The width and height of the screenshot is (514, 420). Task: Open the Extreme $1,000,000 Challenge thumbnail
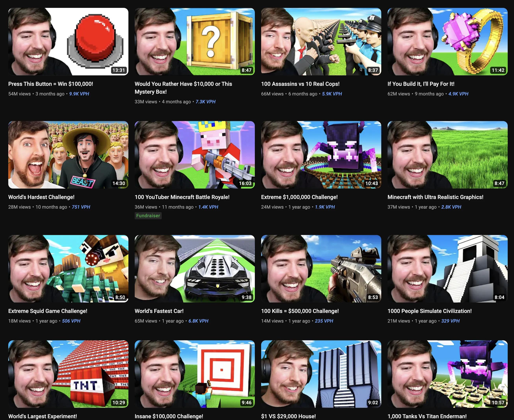(321, 155)
